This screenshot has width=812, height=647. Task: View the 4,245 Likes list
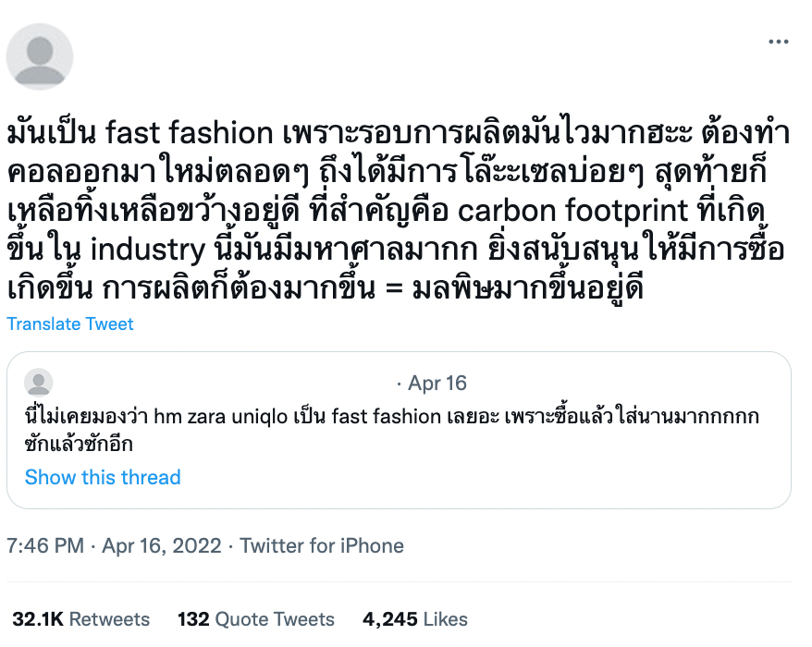[413, 619]
